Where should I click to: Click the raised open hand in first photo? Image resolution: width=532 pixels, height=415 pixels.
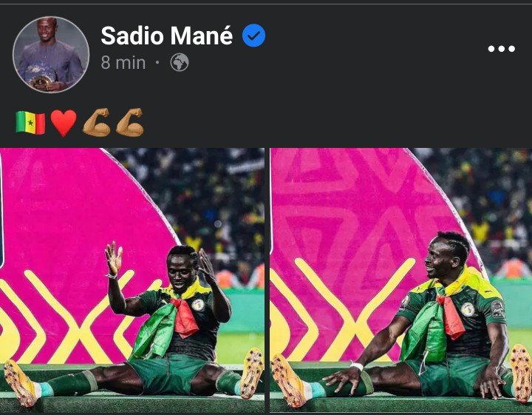point(114,258)
